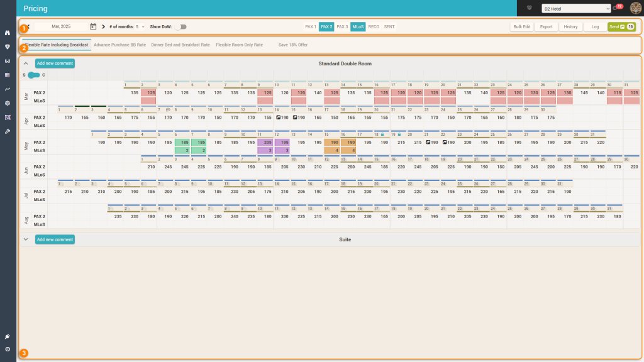
Task: Add new comment for Standard Double Room
Action: coord(55,63)
